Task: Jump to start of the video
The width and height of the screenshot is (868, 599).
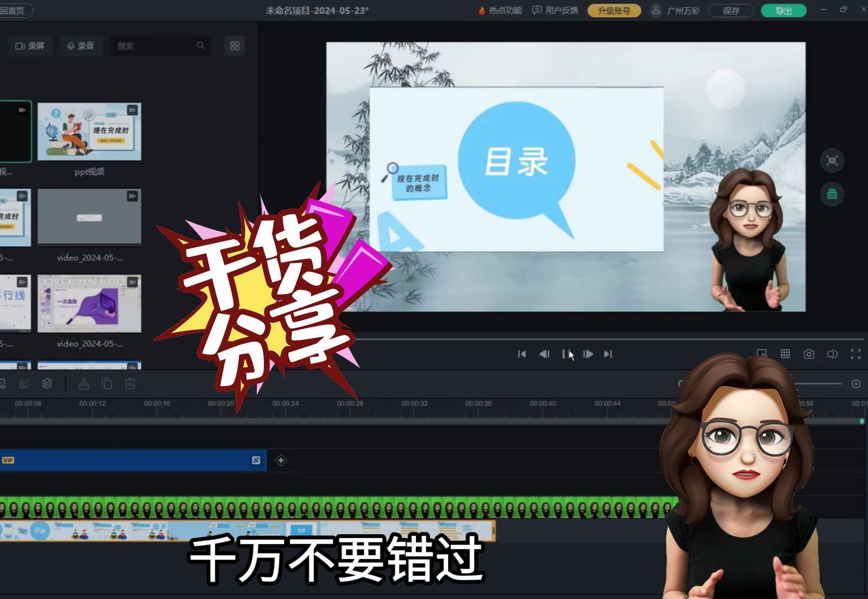Action: pos(521,354)
